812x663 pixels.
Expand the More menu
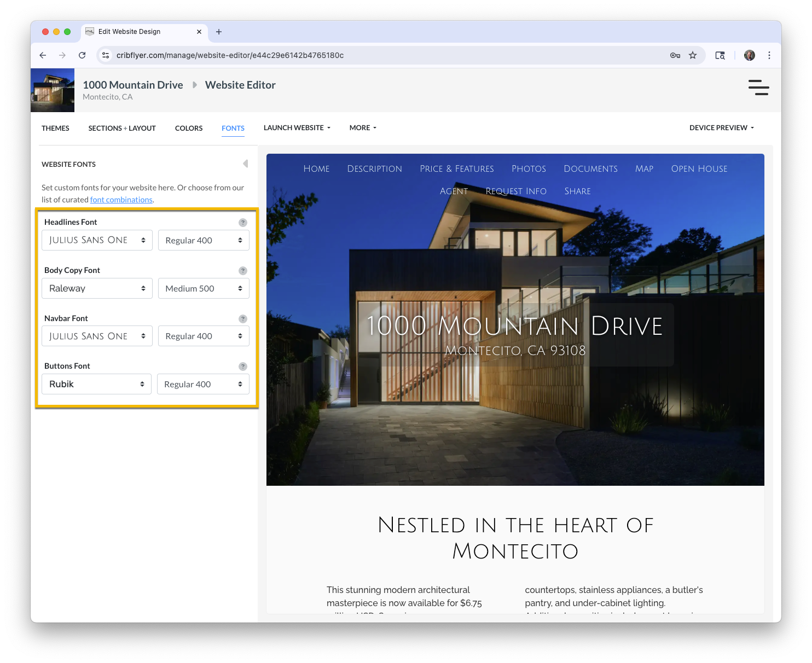pyautogui.click(x=363, y=127)
